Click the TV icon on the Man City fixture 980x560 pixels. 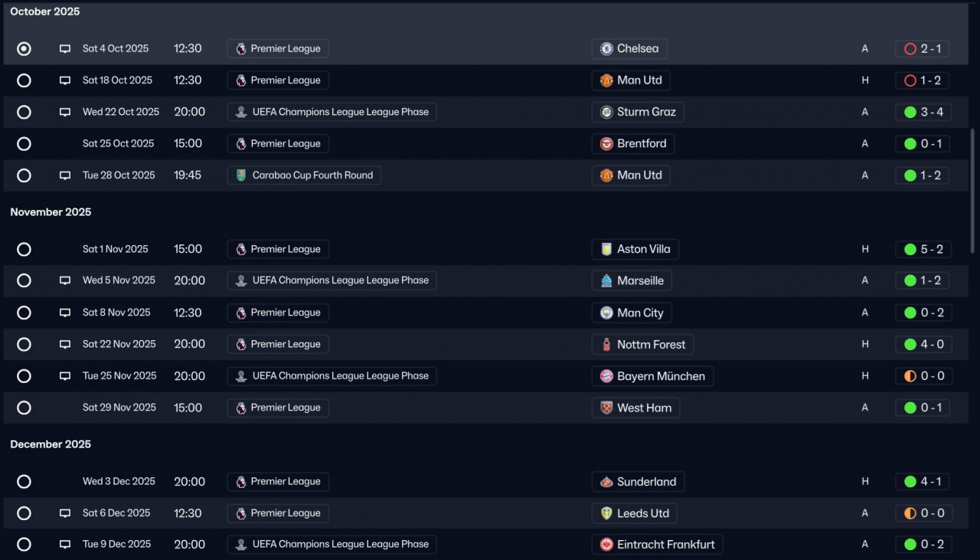[x=65, y=313]
